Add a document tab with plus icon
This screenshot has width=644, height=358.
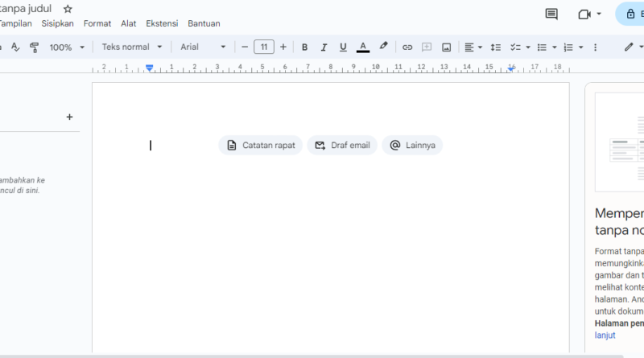[69, 117]
